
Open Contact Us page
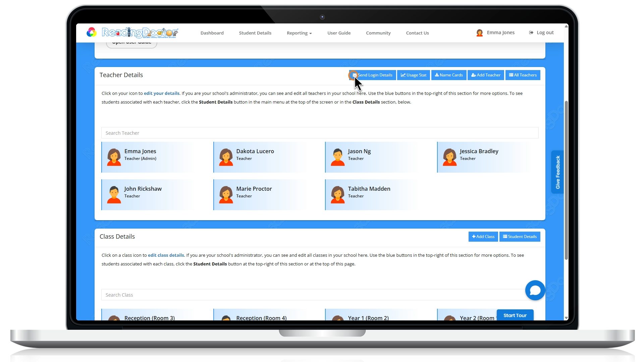[x=417, y=33]
